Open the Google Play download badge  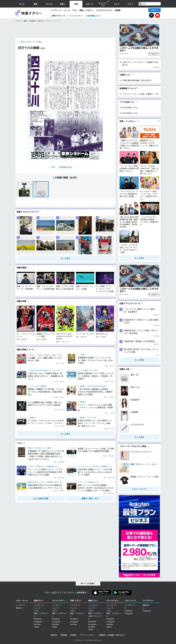(122, 592)
